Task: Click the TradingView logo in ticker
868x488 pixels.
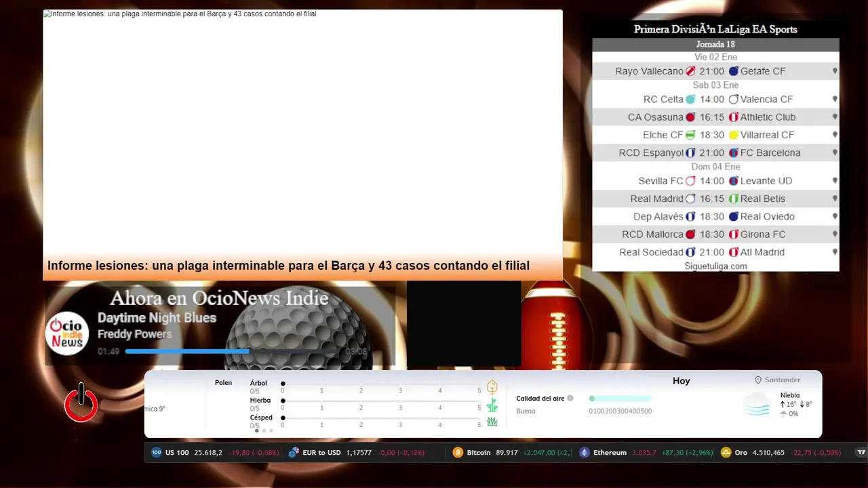Action: (861, 452)
